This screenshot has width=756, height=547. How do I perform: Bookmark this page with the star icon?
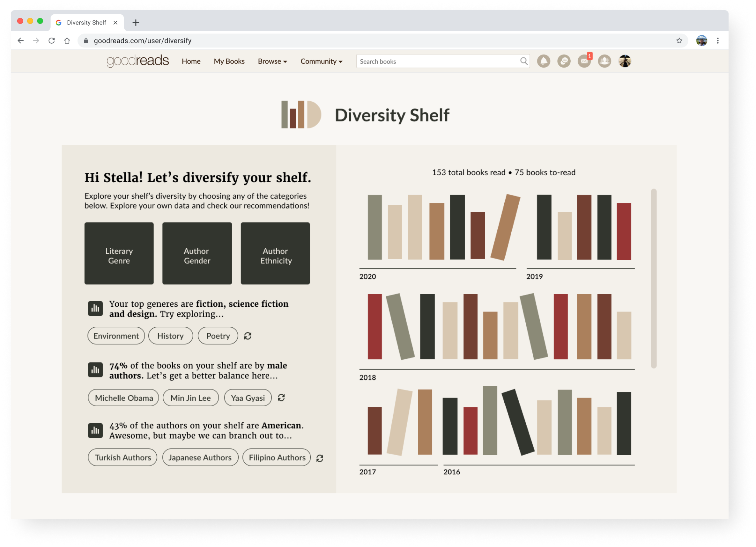[679, 40]
